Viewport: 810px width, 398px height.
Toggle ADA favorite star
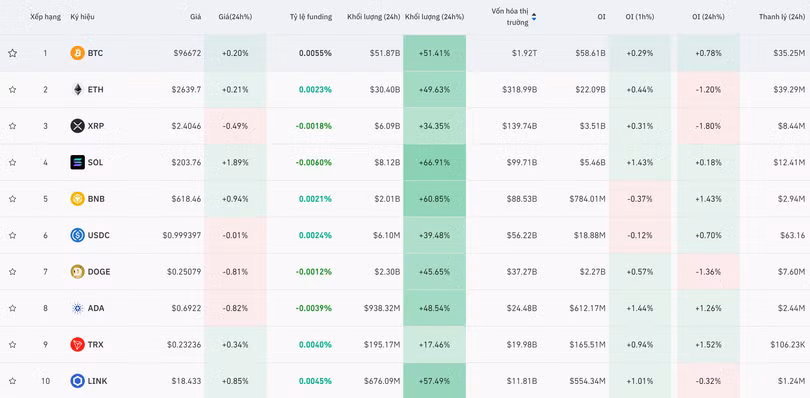click(12, 308)
